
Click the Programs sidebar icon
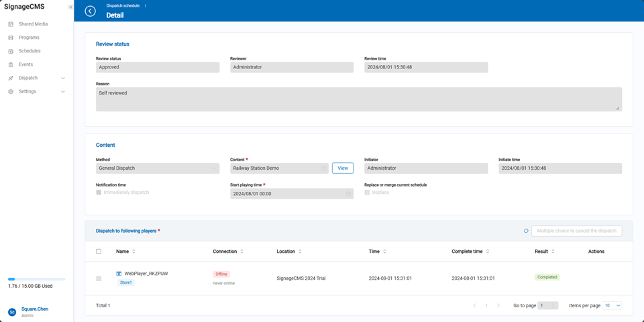point(11,38)
